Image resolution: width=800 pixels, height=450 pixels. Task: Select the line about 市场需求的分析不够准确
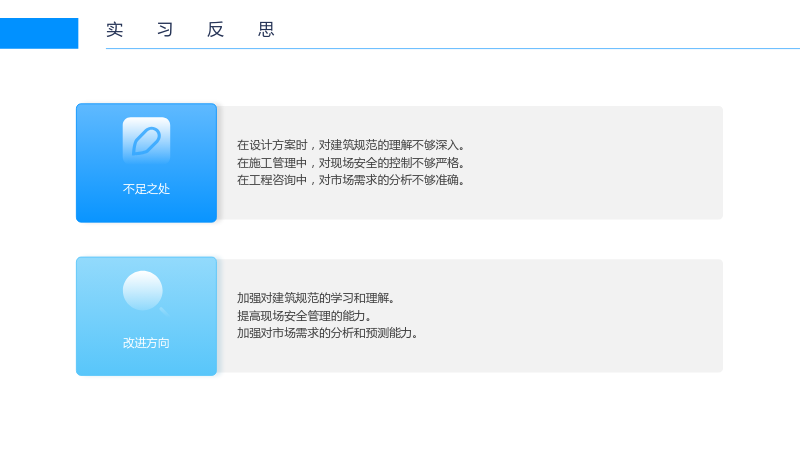[351, 180]
